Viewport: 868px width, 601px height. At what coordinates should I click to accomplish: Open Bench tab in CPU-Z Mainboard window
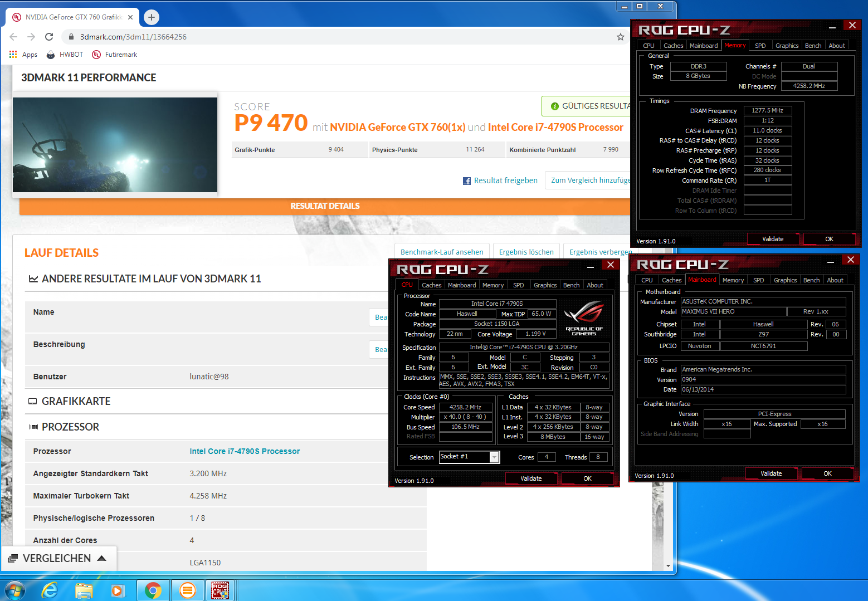[x=811, y=280]
